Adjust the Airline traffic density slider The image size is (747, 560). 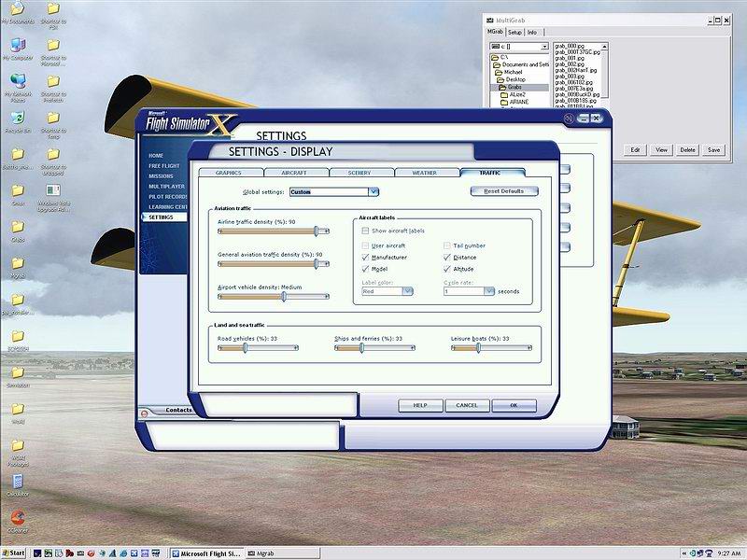(x=317, y=231)
